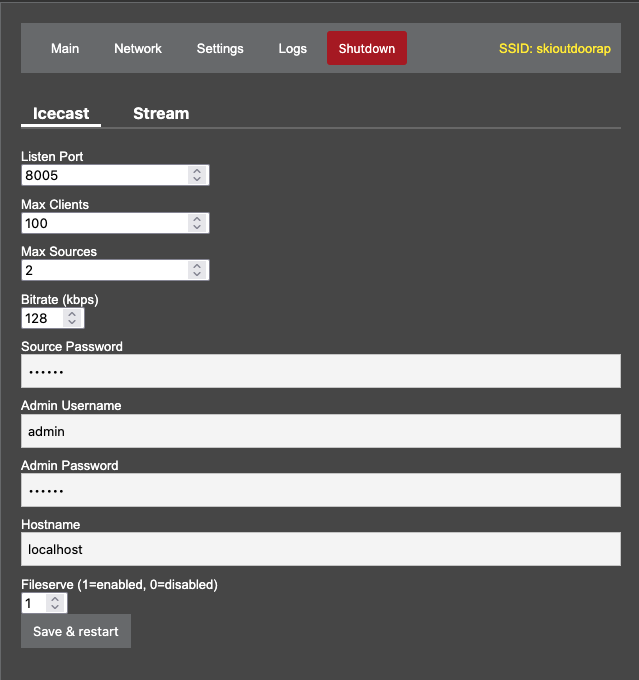
Task: Decrease Max Clients using down arrow
Action: point(197,228)
